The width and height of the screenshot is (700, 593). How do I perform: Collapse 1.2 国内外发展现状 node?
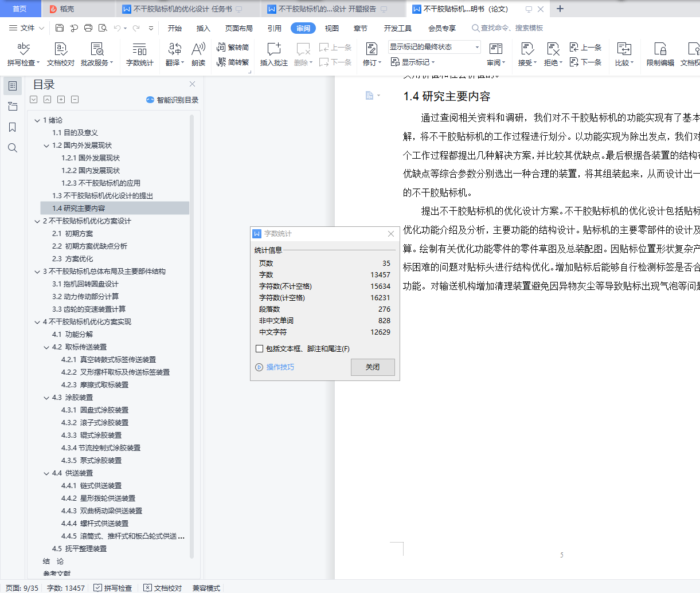[x=46, y=146]
